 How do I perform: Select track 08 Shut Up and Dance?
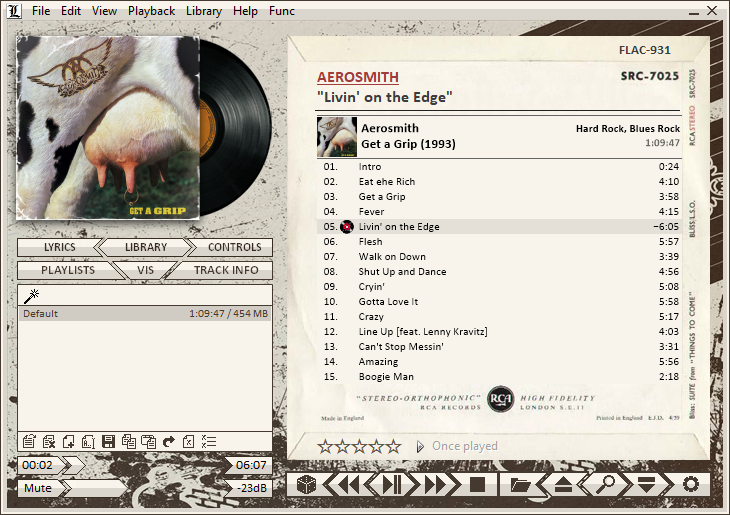[501, 271]
